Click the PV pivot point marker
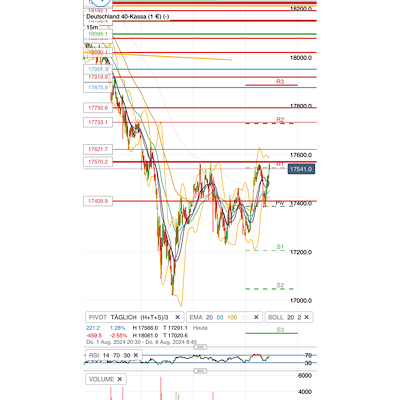This screenshot has width=400, height=400. pos(280,203)
